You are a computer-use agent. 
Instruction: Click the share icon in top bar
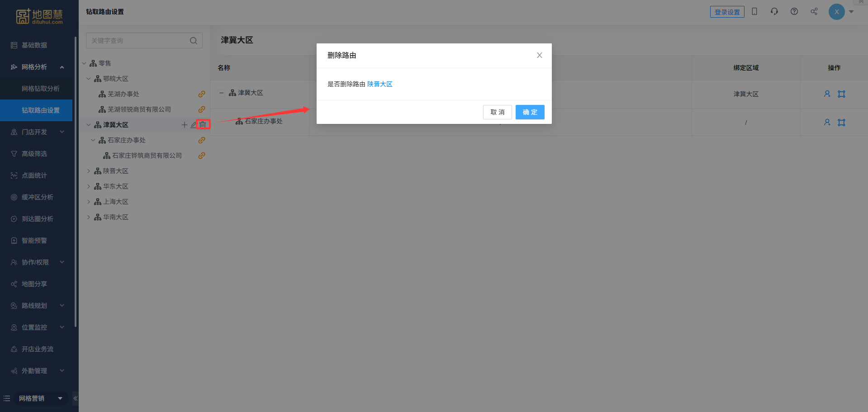pyautogui.click(x=814, y=12)
